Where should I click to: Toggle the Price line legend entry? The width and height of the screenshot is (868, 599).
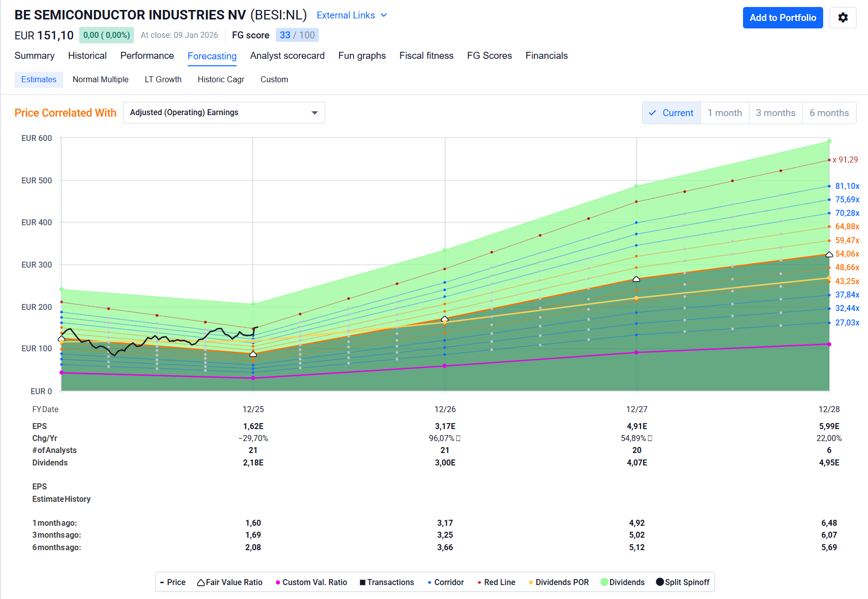pos(162,582)
